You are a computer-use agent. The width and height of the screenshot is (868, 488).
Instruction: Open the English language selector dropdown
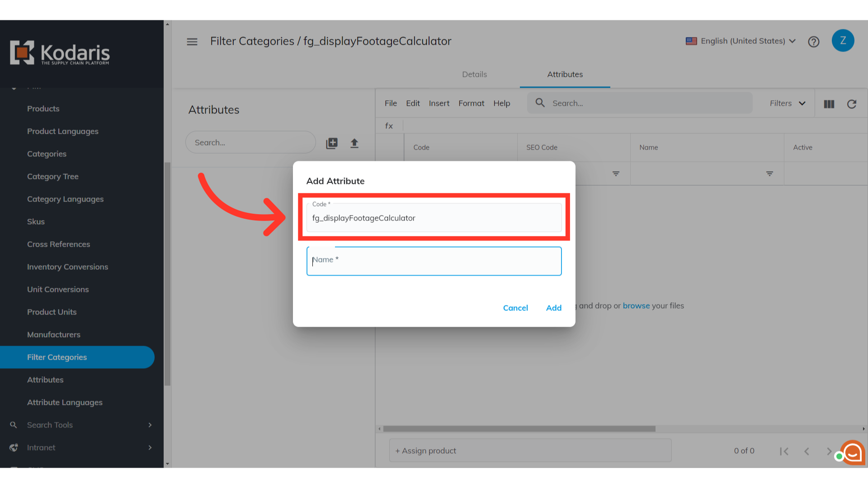(741, 41)
